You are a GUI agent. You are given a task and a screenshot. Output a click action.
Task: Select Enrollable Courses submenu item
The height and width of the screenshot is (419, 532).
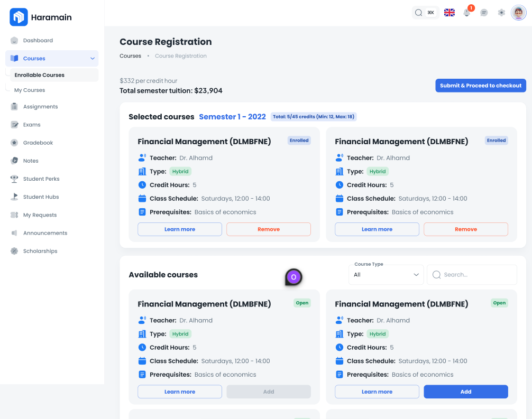click(x=40, y=75)
